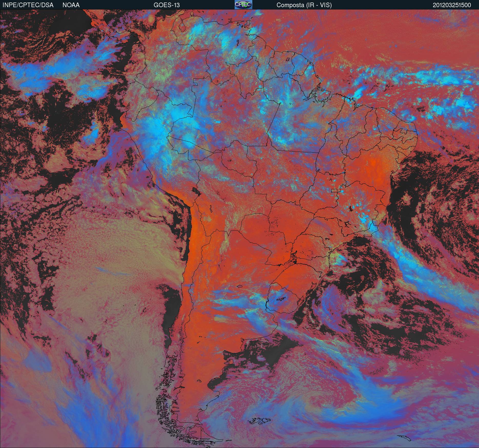
Task: Click the 'INPE/CPTEC/DSA' header text
Action: pos(28,5)
